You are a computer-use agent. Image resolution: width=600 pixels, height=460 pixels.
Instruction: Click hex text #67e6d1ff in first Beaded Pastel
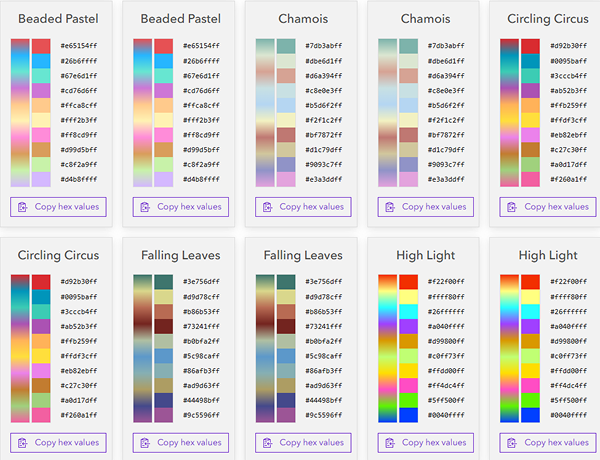pyautogui.click(x=79, y=76)
